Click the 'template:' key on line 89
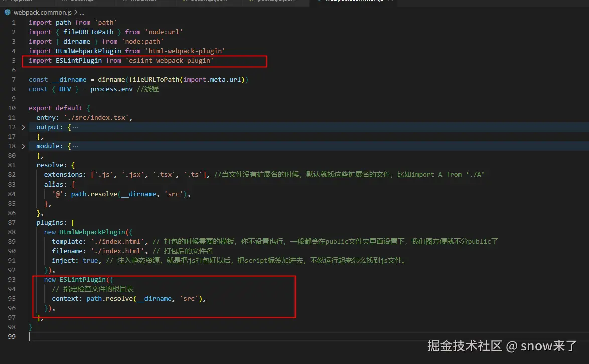This screenshot has width=589, height=364. pos(69,241)
